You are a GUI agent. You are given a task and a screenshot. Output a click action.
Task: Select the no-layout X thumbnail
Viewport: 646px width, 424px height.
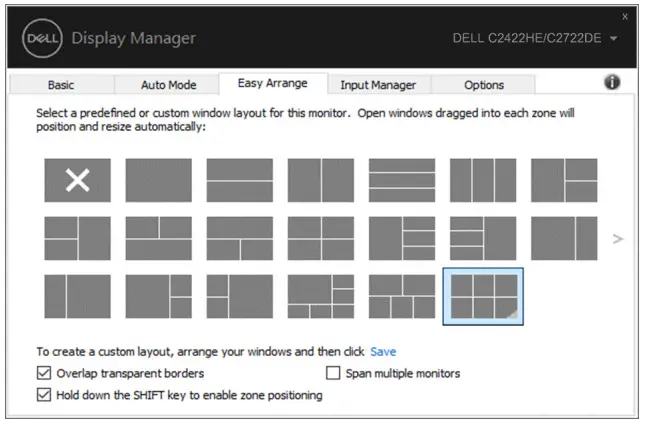(x=77, y=180)
